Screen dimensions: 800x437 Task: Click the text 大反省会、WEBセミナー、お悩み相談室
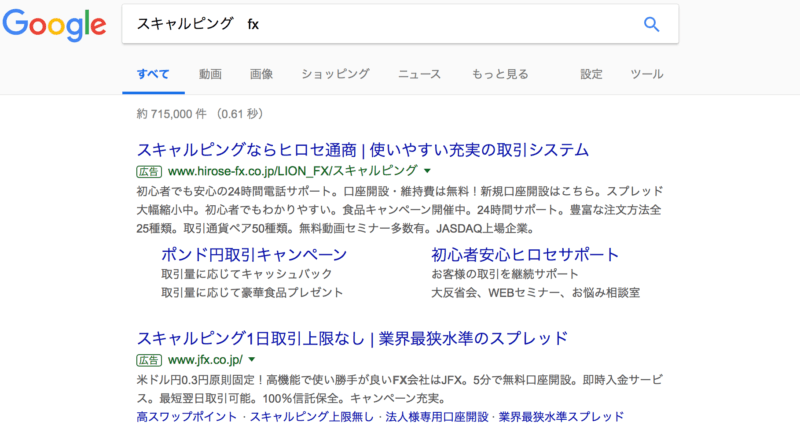click(x=536, y=293)
